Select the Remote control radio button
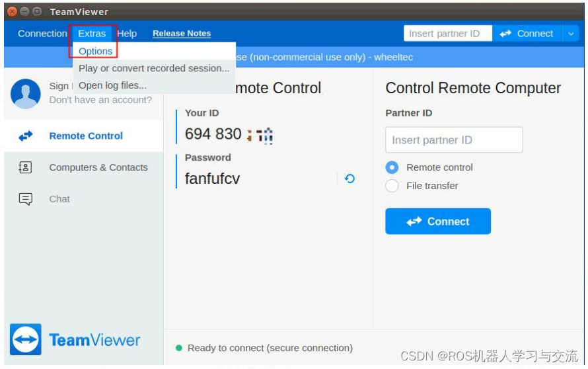Image resolution: width=588 pixels, height=369 pixels. 392,167
